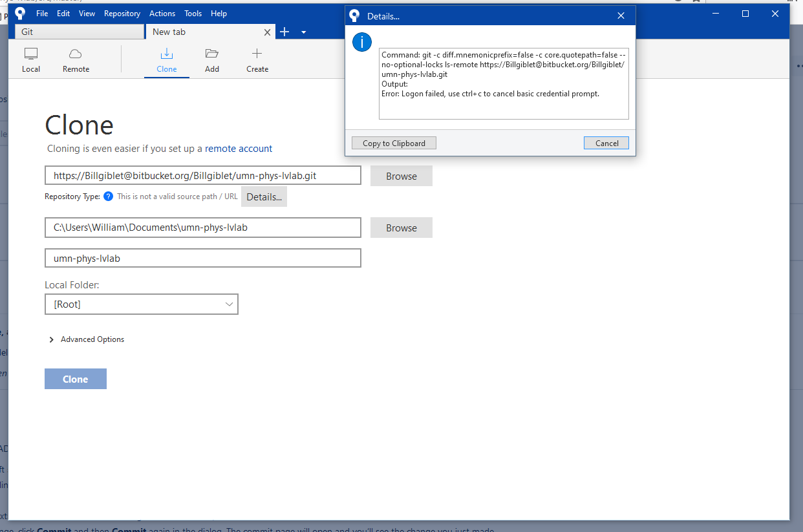Click the repository name field umn-phys-lvlab
Image resolution: width=803 pixels, height=532 pixels.
click(x=203, y=258)
